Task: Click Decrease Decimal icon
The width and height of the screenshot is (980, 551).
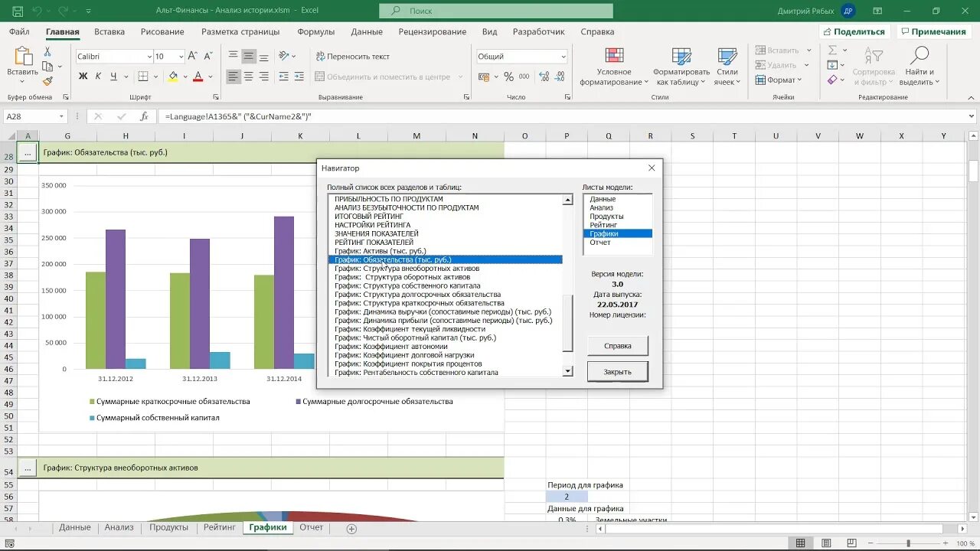Action: pyautogui.click(x=561, y=77)
